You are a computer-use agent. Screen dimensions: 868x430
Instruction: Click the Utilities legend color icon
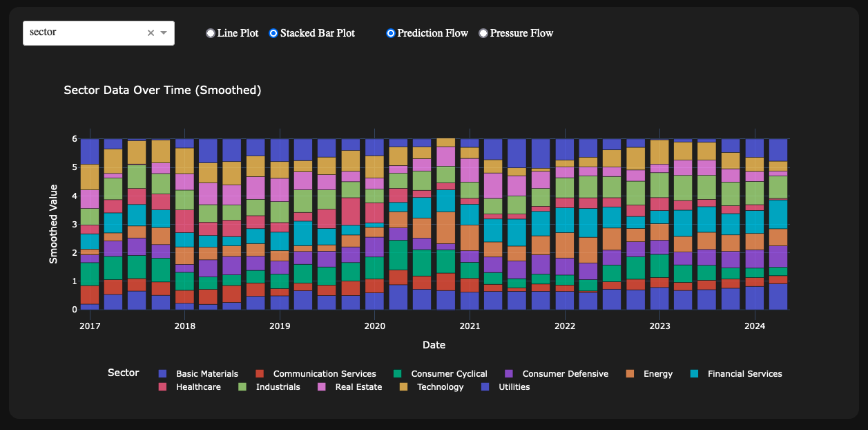(x=485, y=387)
